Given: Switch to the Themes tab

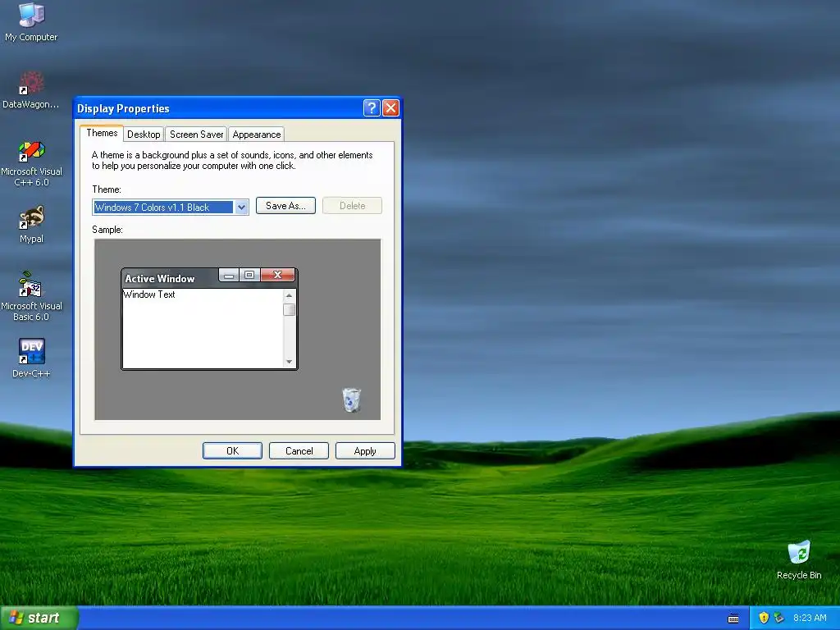Looking at the screenshot, I should [x=102, y=133].
